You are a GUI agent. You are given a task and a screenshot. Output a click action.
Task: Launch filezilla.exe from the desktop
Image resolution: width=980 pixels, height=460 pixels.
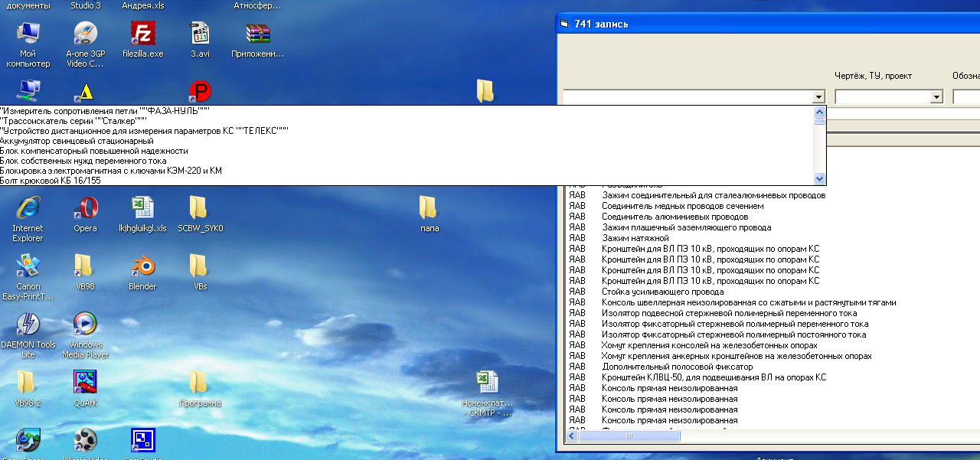pyautogui.click(x=142, y=35)
